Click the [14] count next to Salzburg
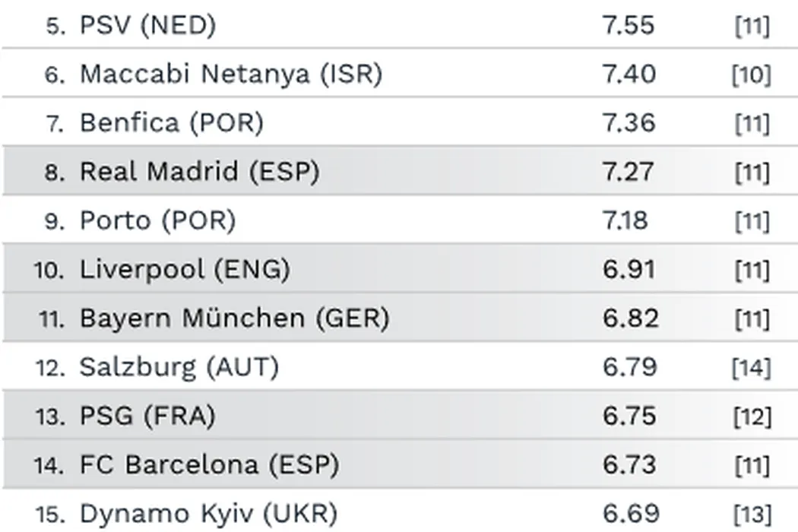Viewport: 798px width, 532px height. coord(751,368)
